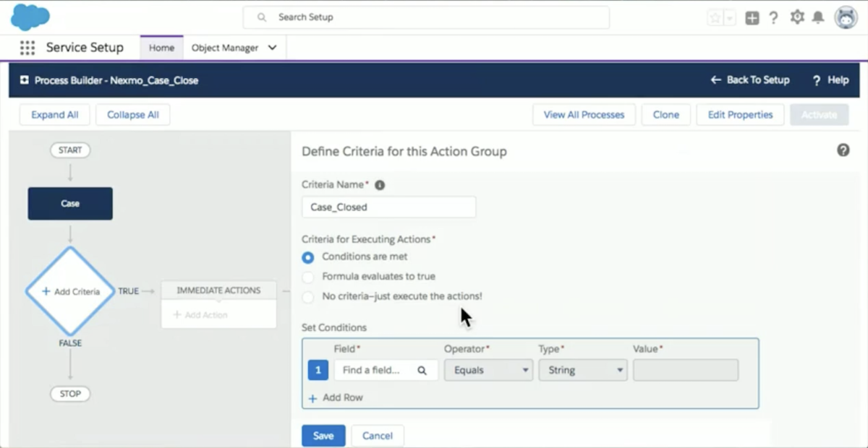Select the START node
This screenshot has height=448, width=868.
[x=70, y=150]
